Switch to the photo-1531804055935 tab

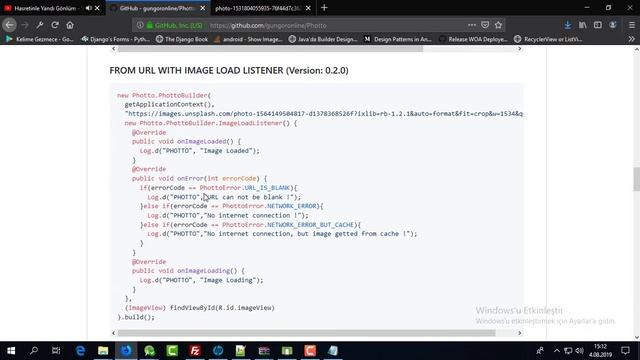point(257,8)
